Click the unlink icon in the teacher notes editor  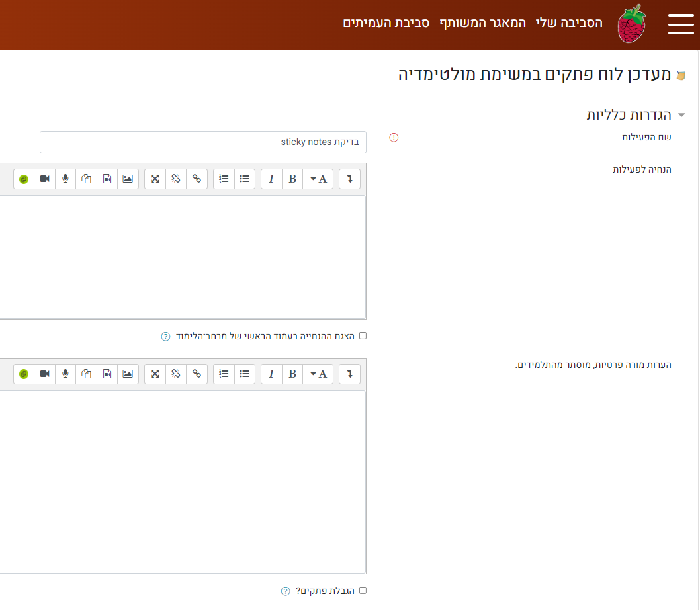click(x=175, y=374)
